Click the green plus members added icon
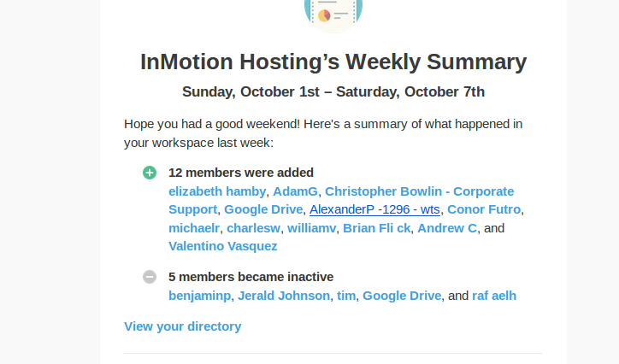The height and width of the screenshot is (364, 619). click(x=150, y=173)
